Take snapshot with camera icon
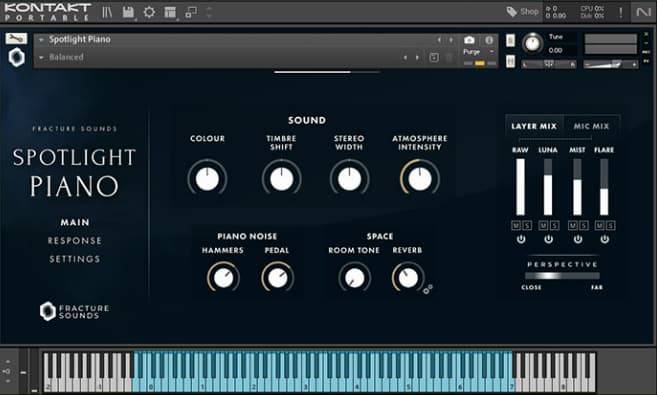657x395 pixels. click(469, 40)
